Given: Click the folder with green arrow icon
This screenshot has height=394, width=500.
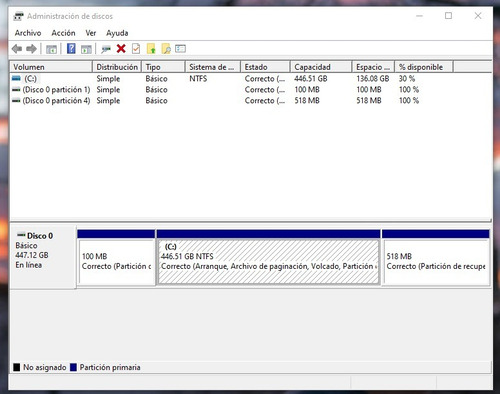Looking at the screenshot, I should (x=151, y=49).
